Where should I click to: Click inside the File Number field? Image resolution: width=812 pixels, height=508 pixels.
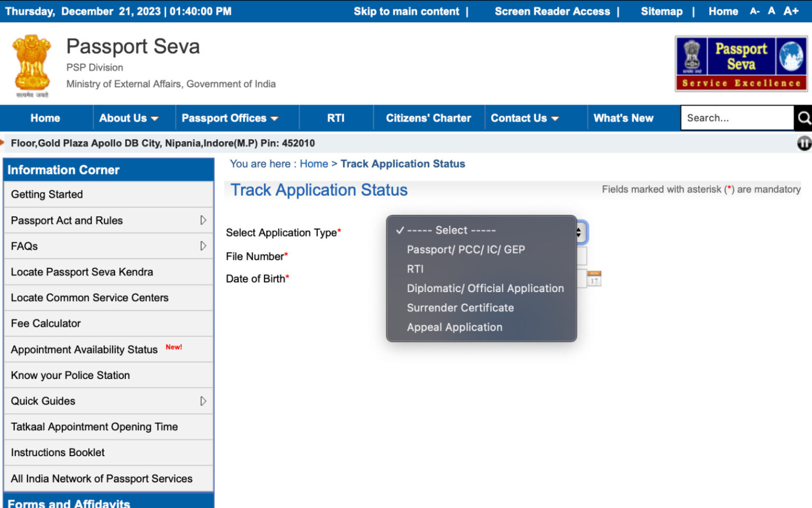[x=583, y=256]
